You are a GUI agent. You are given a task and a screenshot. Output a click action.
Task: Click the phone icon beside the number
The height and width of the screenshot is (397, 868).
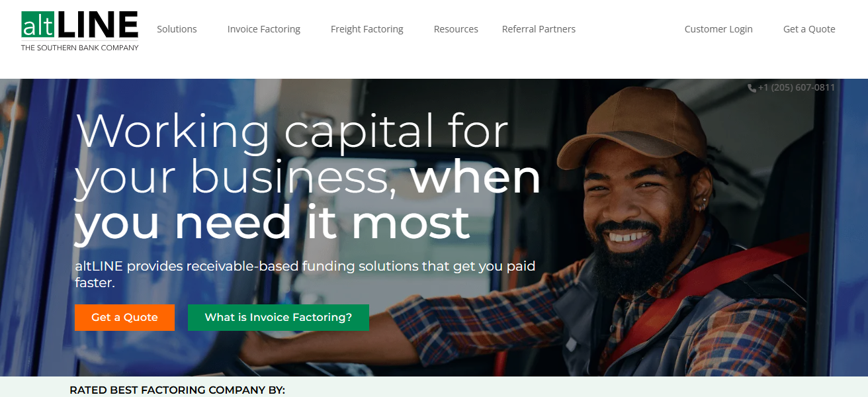[752, 88]
